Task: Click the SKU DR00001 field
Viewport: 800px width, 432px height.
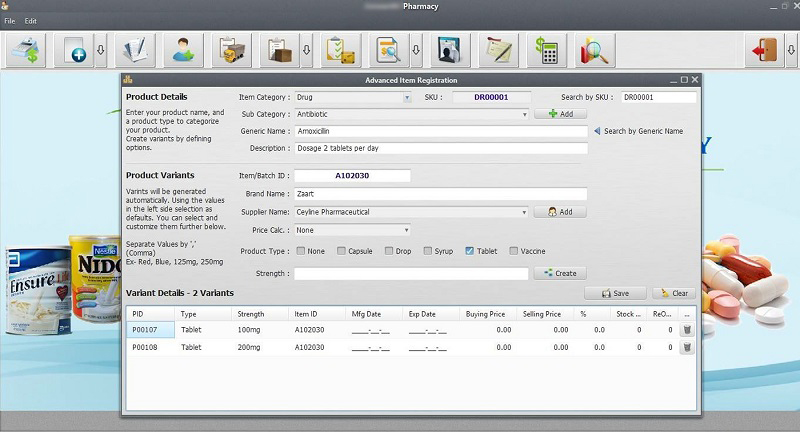Action: click(491, 97)
